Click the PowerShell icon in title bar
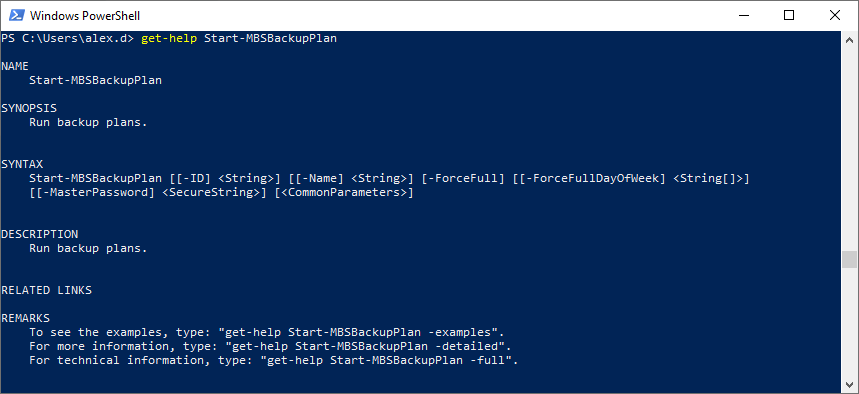The width and height of the screenshot is (859, 394). pos(16,16)
